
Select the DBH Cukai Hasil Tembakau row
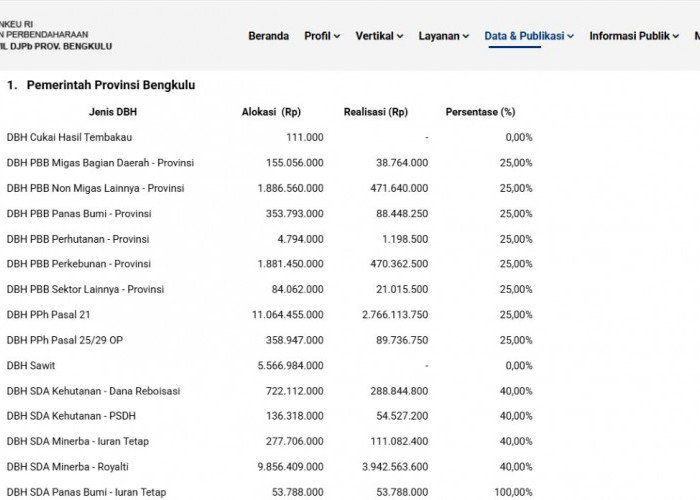click(x=270, y=137)
